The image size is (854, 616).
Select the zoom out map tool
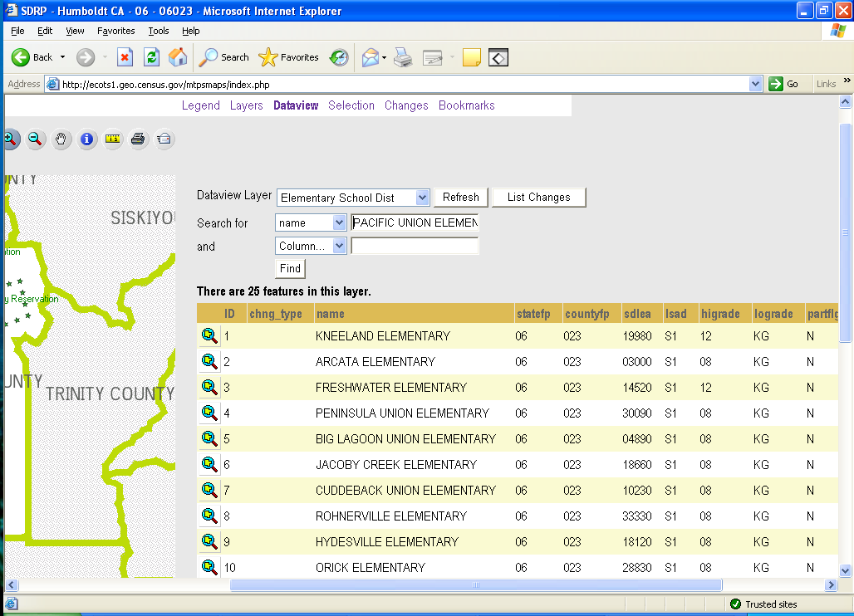coord(35,139)
